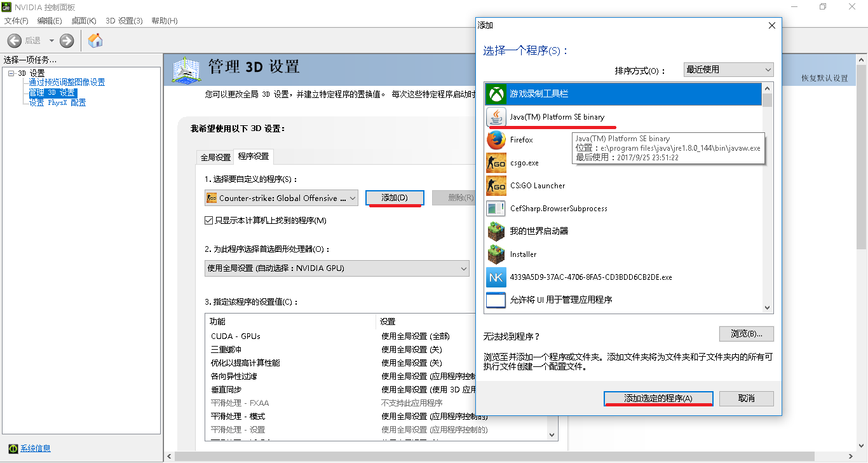Open the 使用全局设置 graphics processor dropdown
The width and height of the screenshot is (868, 463).
point(337,268)
